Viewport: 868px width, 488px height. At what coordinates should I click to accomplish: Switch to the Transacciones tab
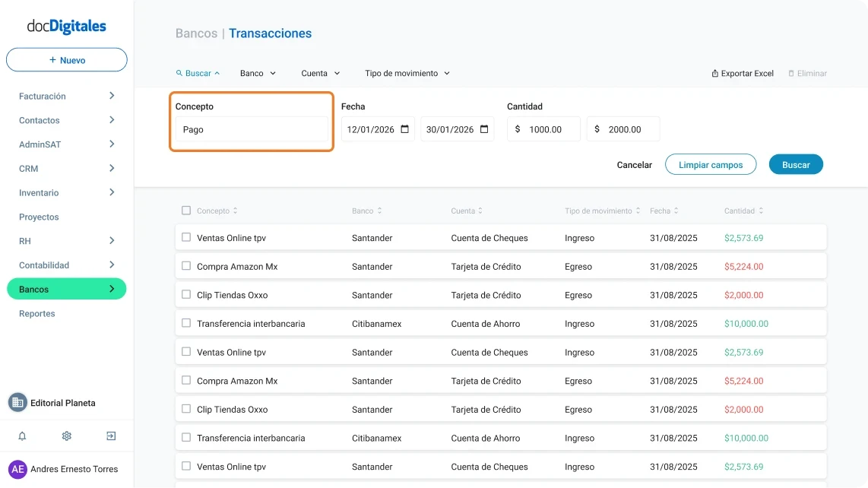[272, 33]
